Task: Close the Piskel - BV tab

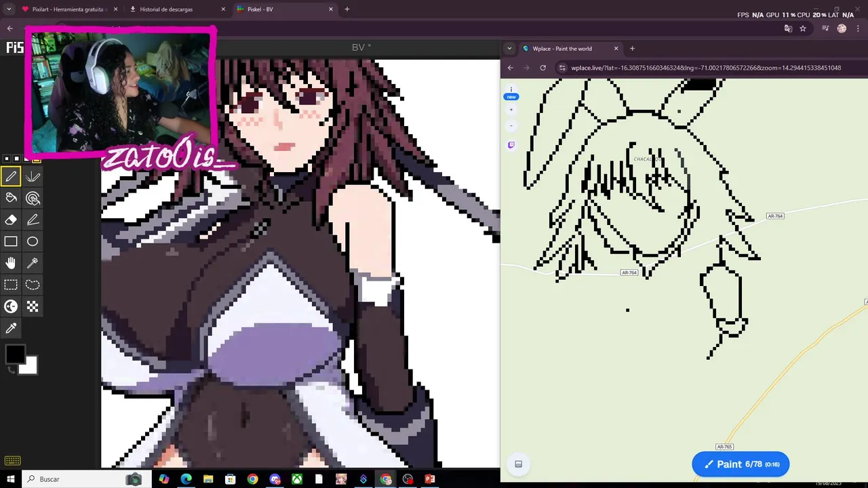Action: (331, 9)
